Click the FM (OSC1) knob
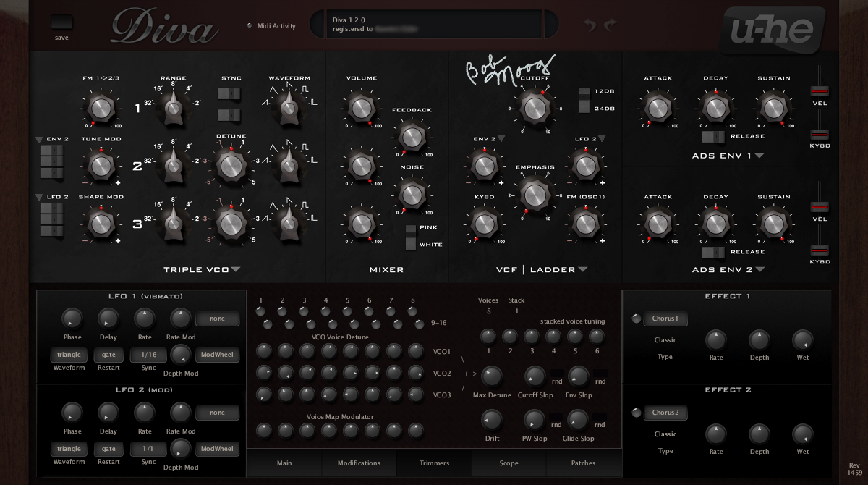Screen dimensions: 868x485 [584, 224]
